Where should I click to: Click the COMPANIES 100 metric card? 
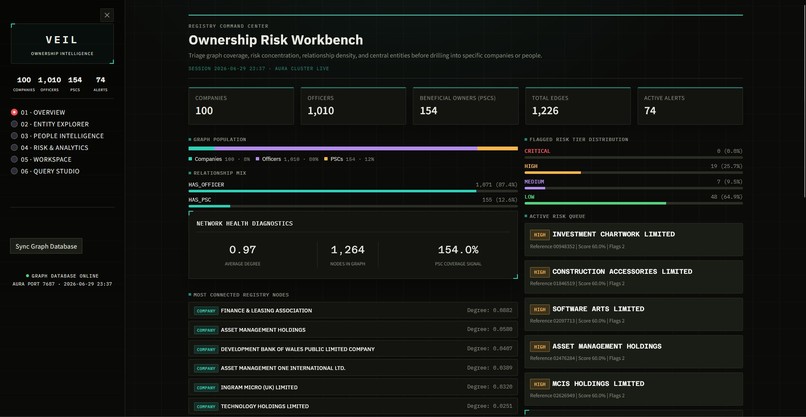click(x=241, y=106)
